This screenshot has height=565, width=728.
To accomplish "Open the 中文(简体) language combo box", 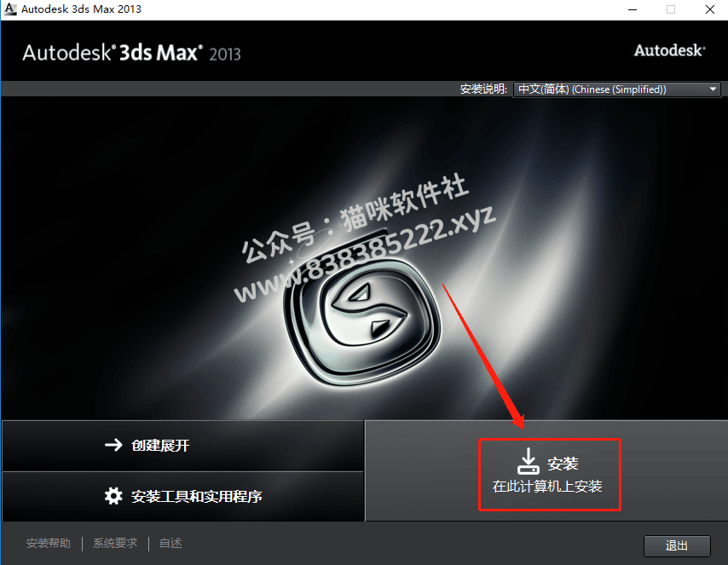I will point(616,89).
